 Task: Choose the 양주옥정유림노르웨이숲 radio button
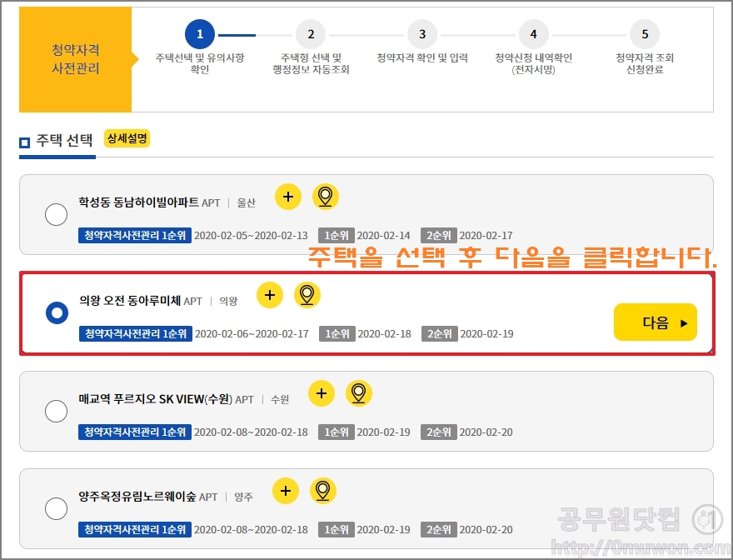(56, 508)
